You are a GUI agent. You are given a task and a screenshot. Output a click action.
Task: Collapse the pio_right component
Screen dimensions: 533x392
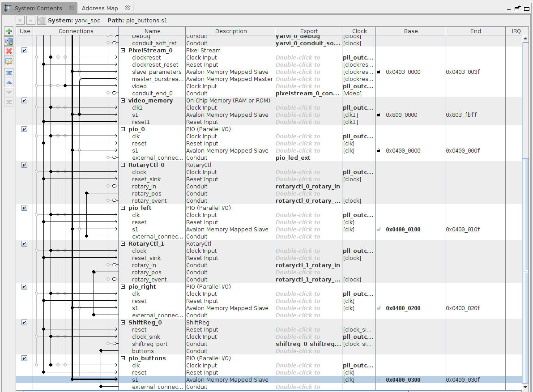coord(123,286)
